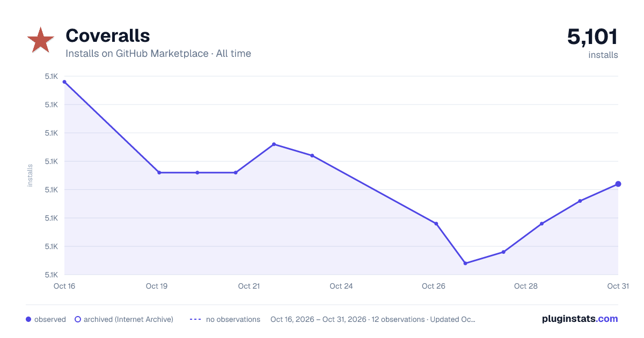This screenshot has height=338, width=644.
Task: Click the Coveralls title heading
Action: point(107,36)
